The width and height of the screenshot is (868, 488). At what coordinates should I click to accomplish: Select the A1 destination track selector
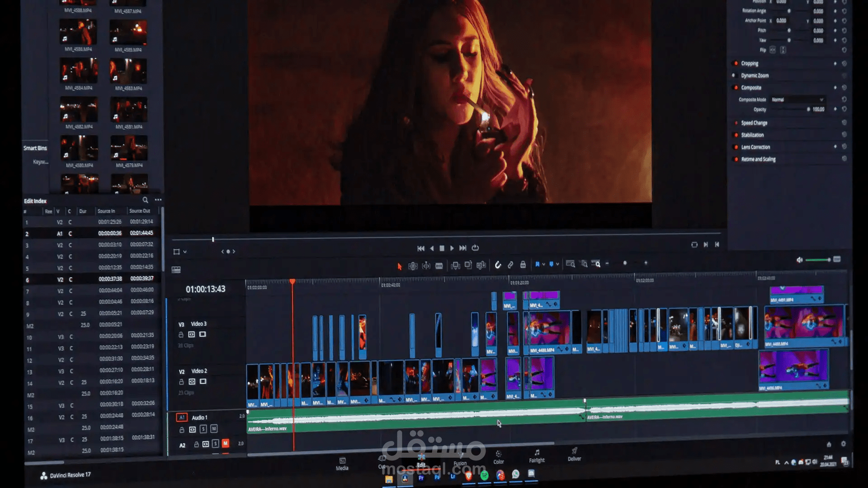[x=182, y=418]
